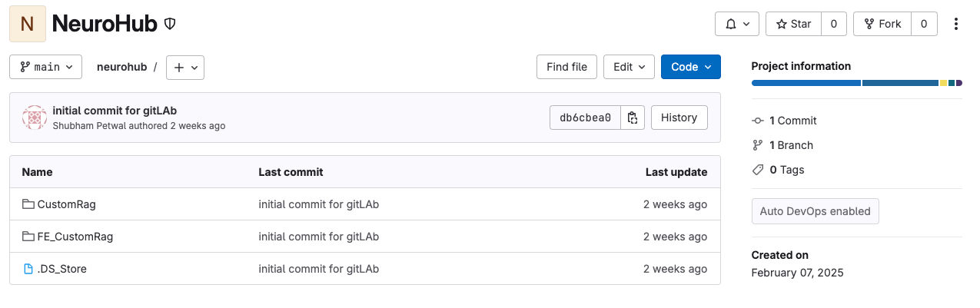Fork the NeuroHub project

pos(882,24)
